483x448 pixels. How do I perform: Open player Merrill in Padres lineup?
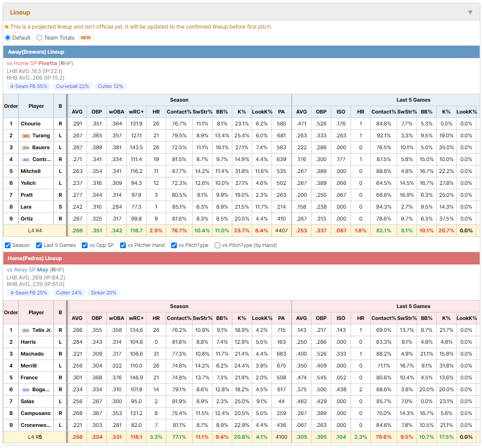tap(29, 366)
